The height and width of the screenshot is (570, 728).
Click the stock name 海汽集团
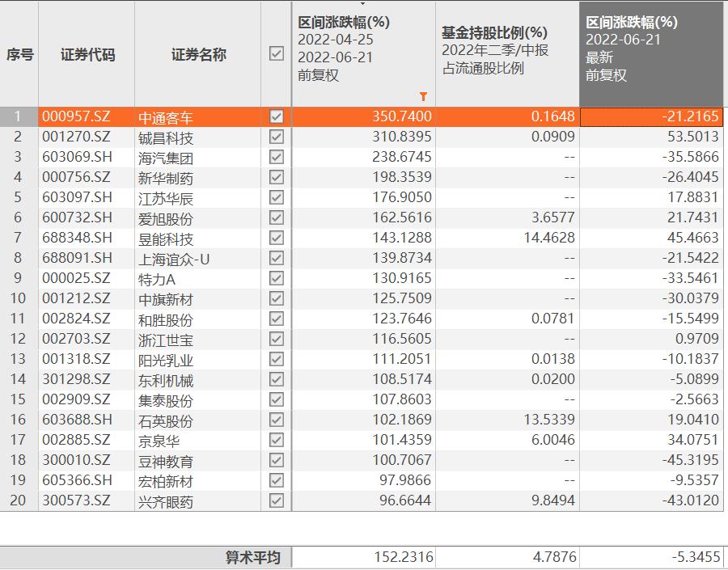[x=166, y=158]
